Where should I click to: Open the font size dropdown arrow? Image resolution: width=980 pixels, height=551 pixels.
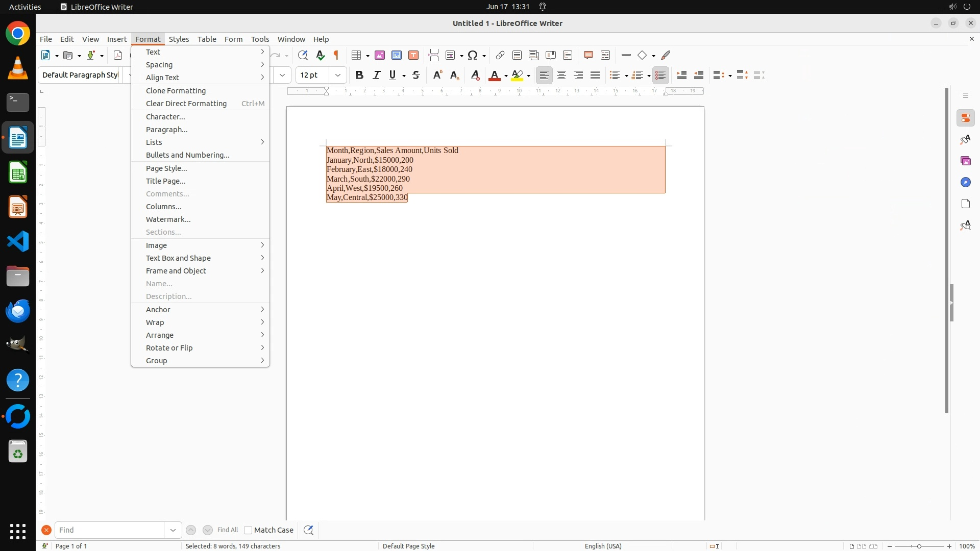point(338,75)
